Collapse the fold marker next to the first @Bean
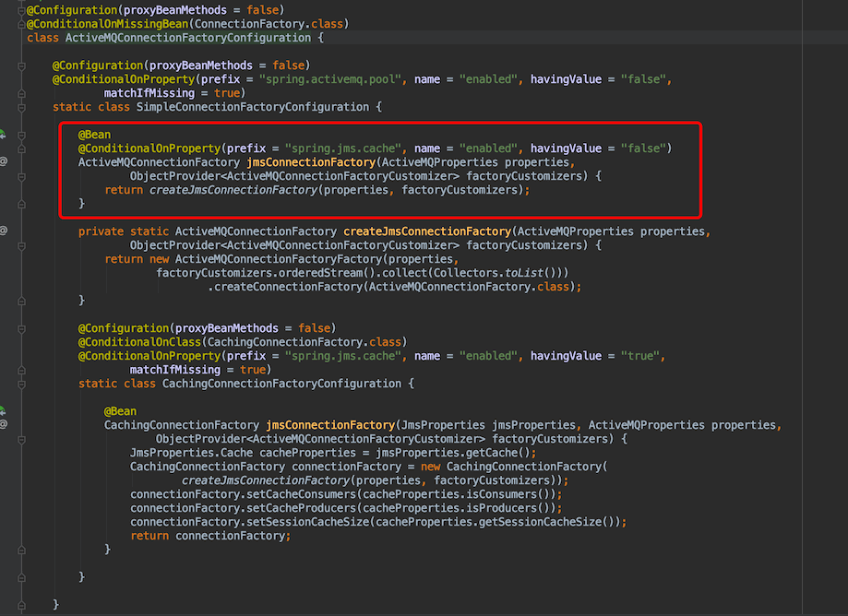Viewport: 848px width, 616px height. pos(20,135)
